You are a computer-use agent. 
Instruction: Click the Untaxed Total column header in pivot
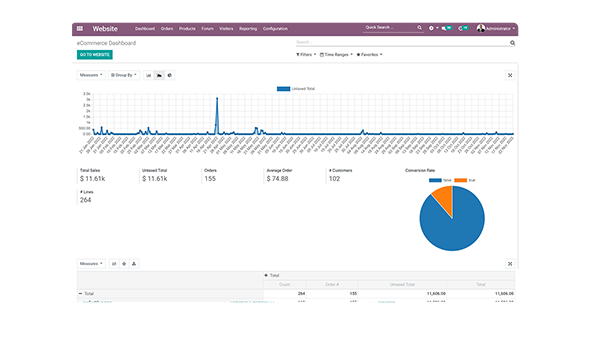coord(402,284)
